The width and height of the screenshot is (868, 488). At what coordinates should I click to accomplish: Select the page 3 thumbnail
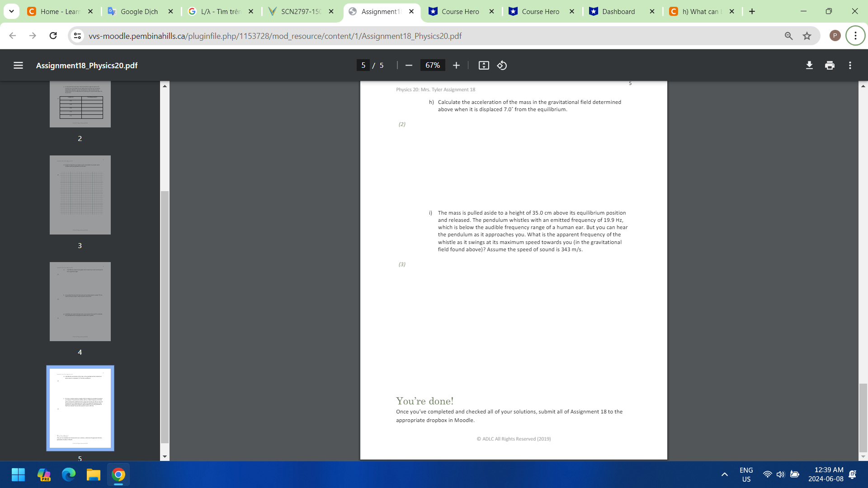80,195
